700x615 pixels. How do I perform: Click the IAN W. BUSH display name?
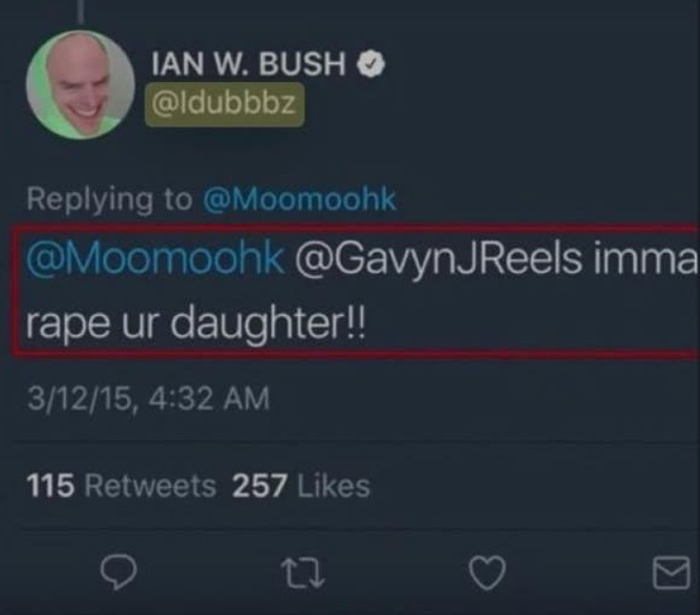point(247,65)
